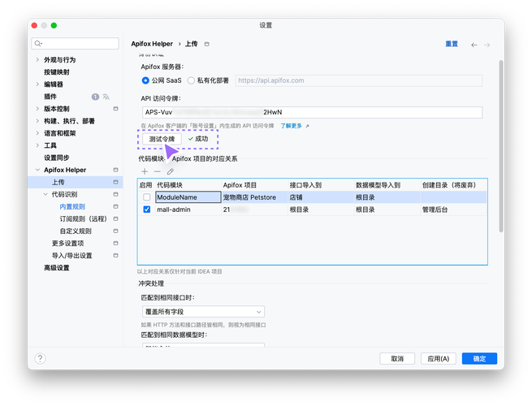This screenshot has height=406, width=532.
Task: Click the server URL field https://api.apifox.com
Action: tap(359, 80)
